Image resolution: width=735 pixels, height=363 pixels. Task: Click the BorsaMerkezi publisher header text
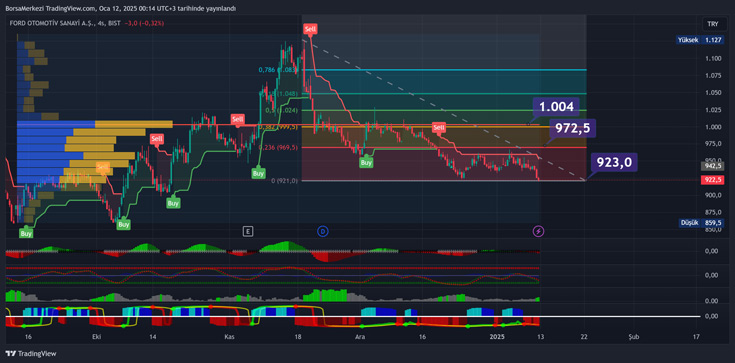pos(121,8)
